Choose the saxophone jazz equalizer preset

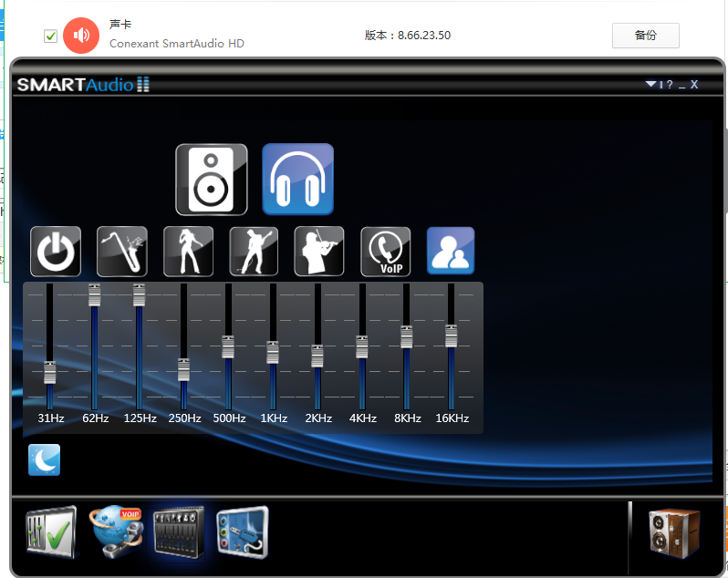coord(122,252)
